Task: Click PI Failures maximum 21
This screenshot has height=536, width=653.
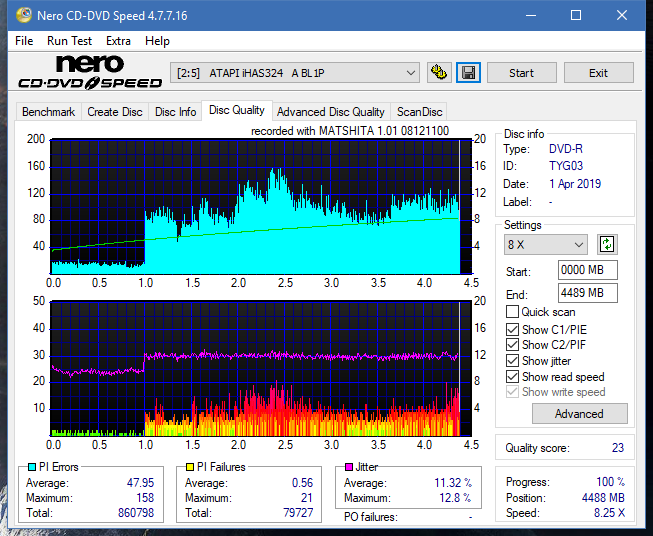Action: point(307,498)
